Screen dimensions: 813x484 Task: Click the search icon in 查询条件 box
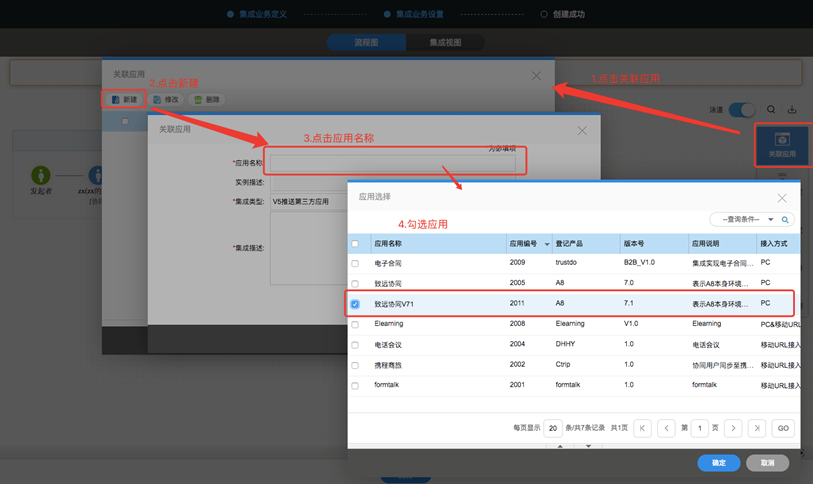785,220
